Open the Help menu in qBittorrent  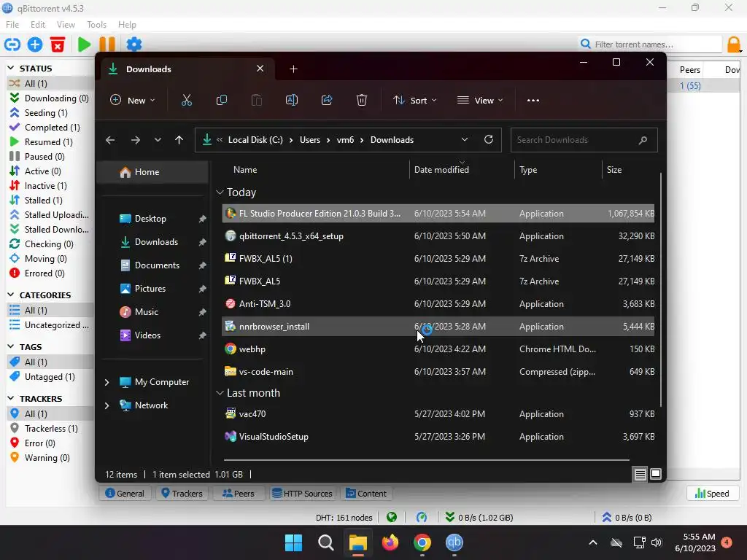127,25
